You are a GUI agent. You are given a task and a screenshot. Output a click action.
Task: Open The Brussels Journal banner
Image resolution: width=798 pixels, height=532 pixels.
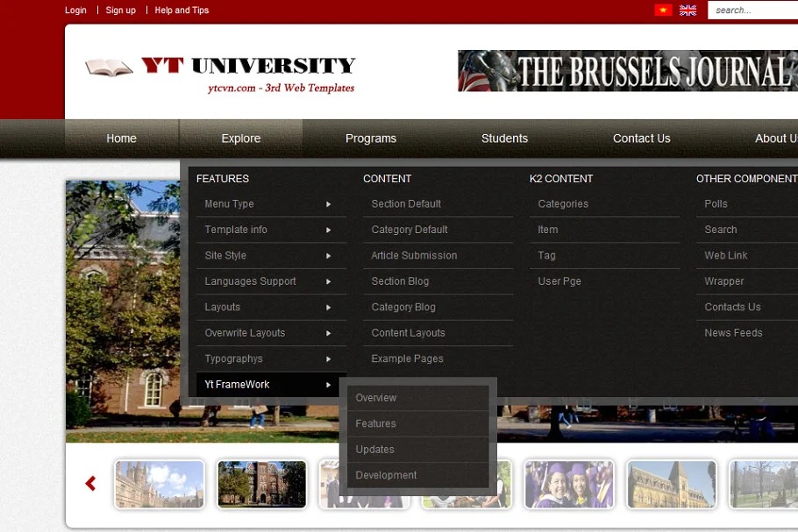pos(627,71)
